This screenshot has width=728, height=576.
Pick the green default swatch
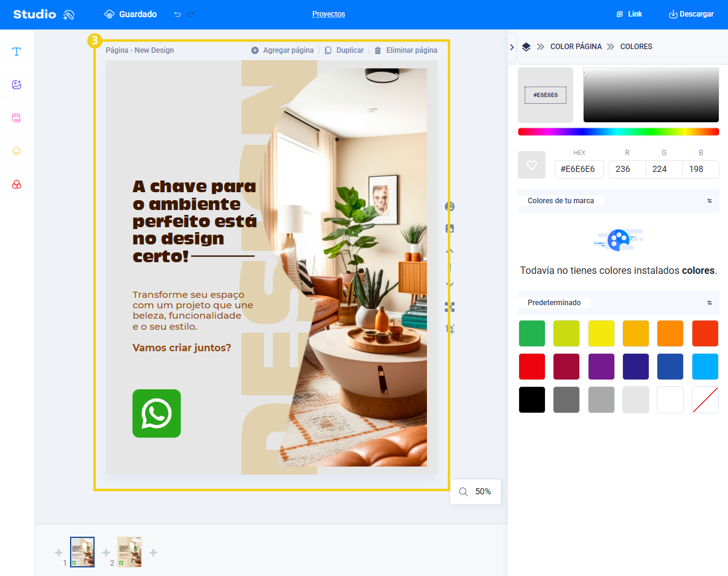point(531,333)
